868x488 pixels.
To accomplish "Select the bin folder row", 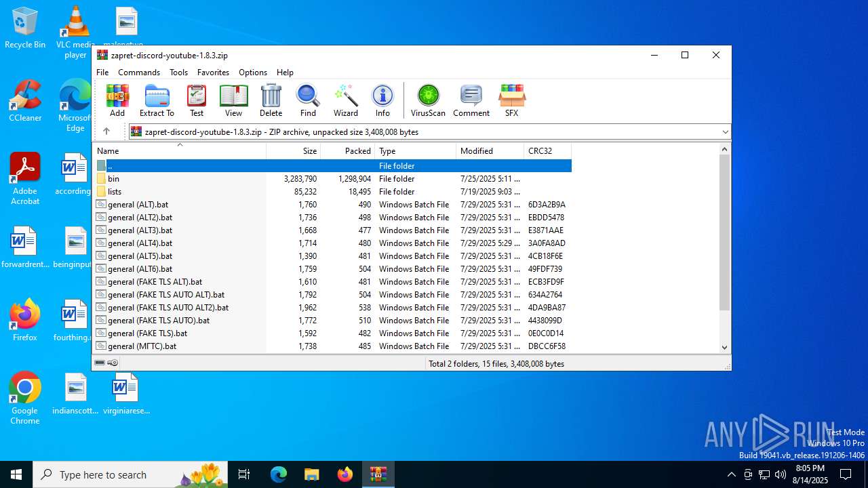I will coord(332,179).
